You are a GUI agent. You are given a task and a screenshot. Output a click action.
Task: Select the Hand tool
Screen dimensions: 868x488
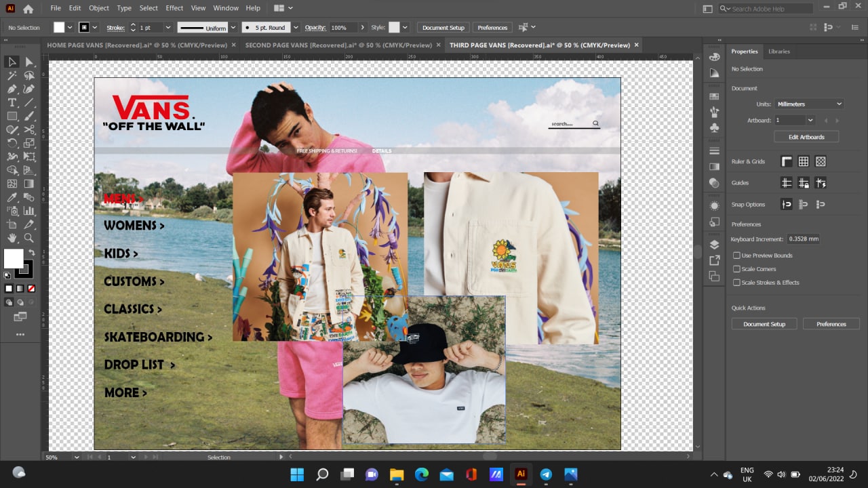click(x=12, y=238)
